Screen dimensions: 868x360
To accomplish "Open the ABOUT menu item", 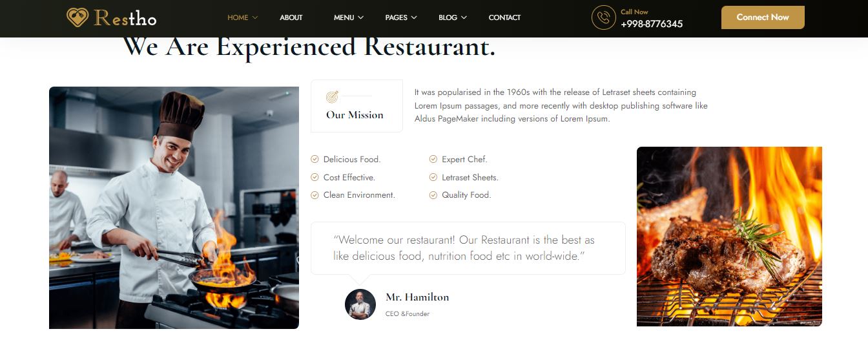I will tap(291, 17).
